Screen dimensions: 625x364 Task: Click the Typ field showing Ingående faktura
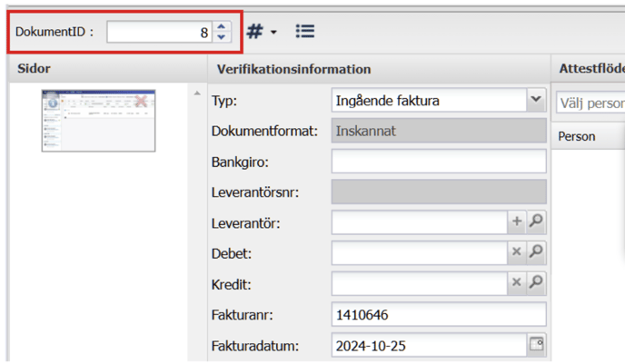(x=429, y=100)
